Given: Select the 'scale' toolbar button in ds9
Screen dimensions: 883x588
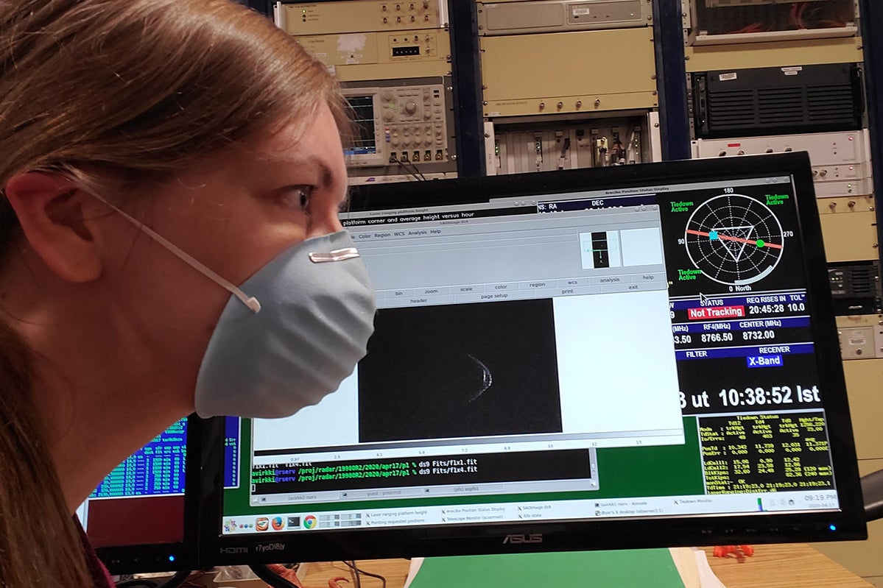Looking at the screenshot, I should point(465,288).
